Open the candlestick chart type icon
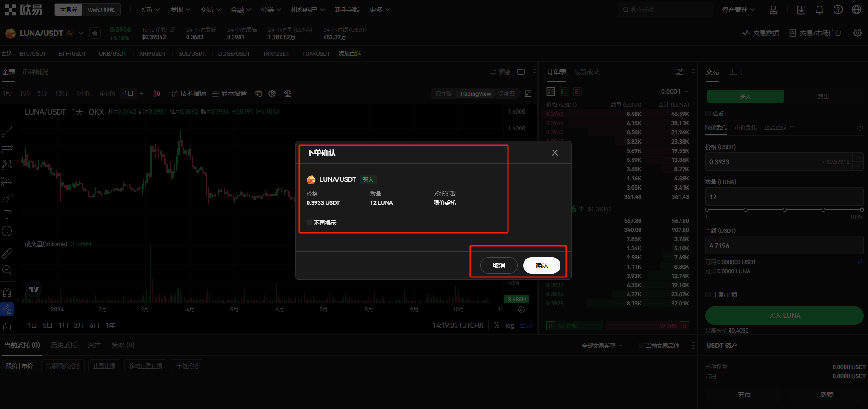The image size is (868, 409). [x=157, y=93]
